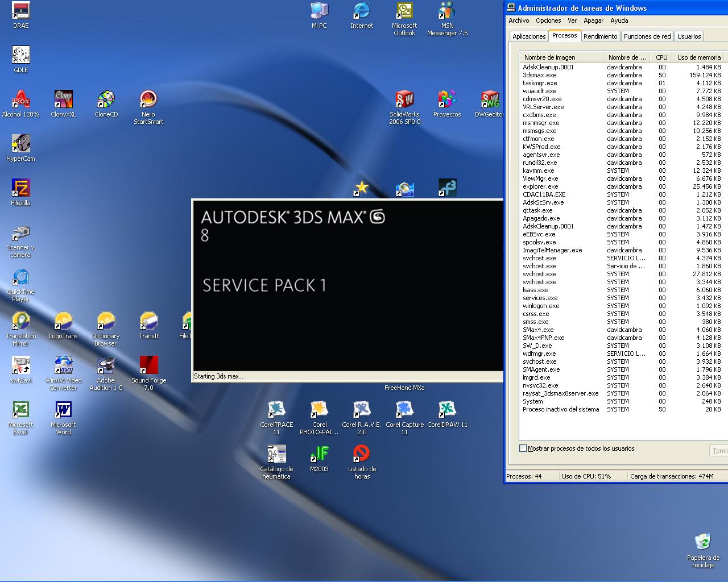Sort by the Nombre de usuario column
Screen dimensions: 728x582
(627, 57)
